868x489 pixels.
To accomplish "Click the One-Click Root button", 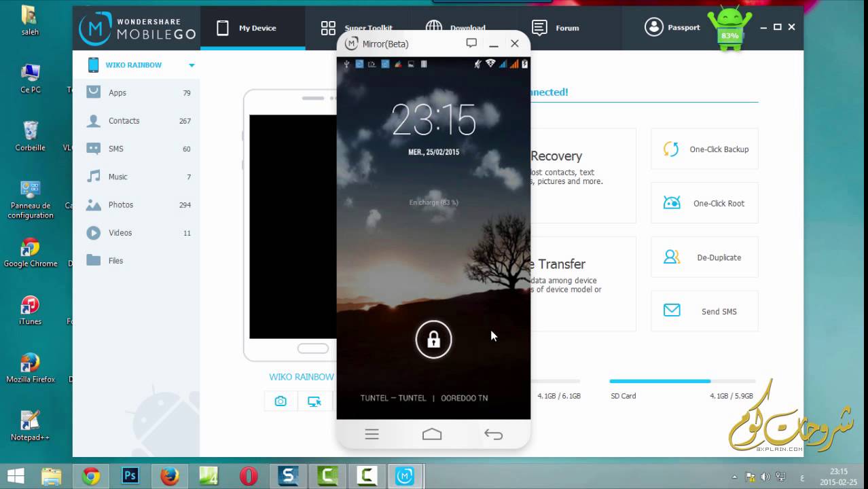I will tap(704, 203).
